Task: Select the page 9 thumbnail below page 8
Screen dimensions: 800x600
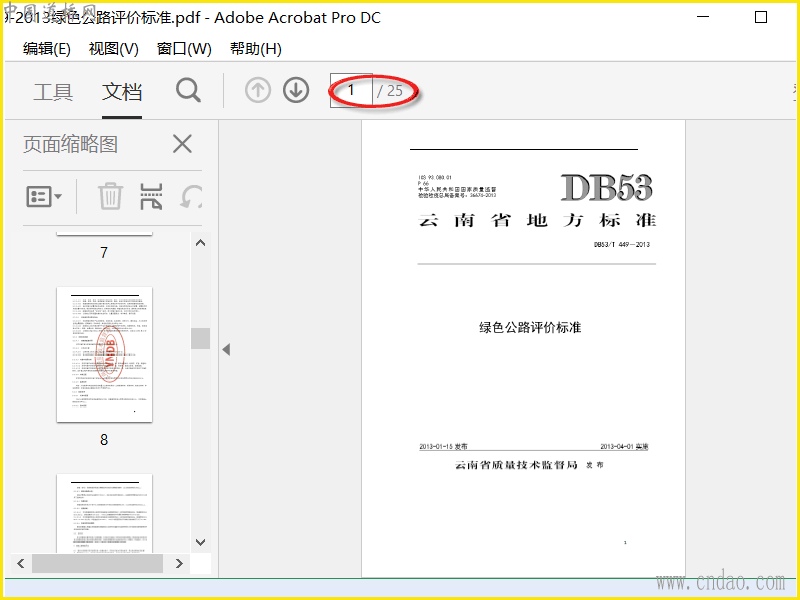Action: pyautogui.click(x=104, y=513)
